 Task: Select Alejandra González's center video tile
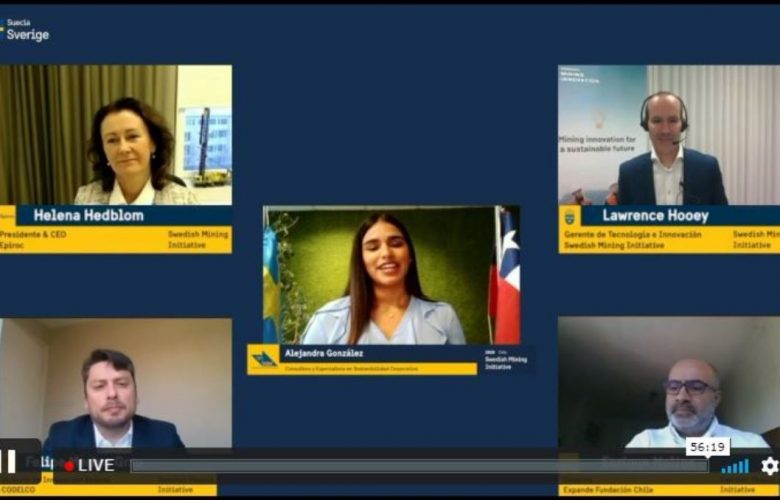pyautogui.click(x=390, y=275)
